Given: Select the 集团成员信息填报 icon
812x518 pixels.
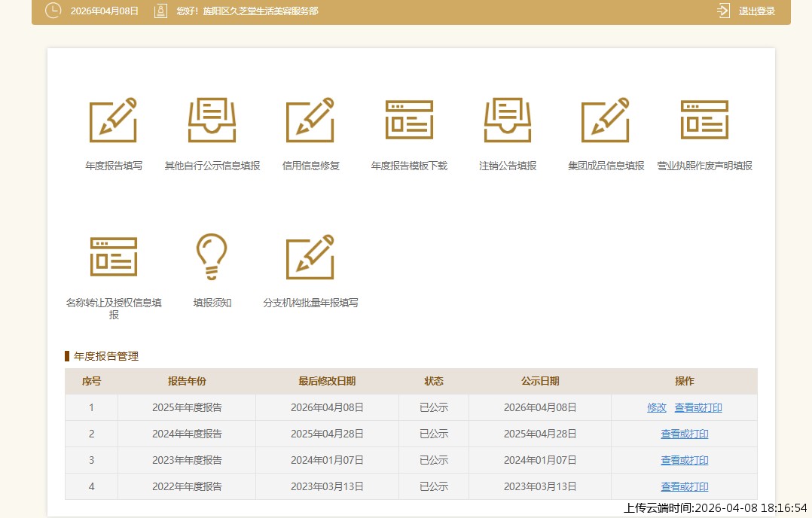Looking at the screenshot, I should tap(606, 120).
